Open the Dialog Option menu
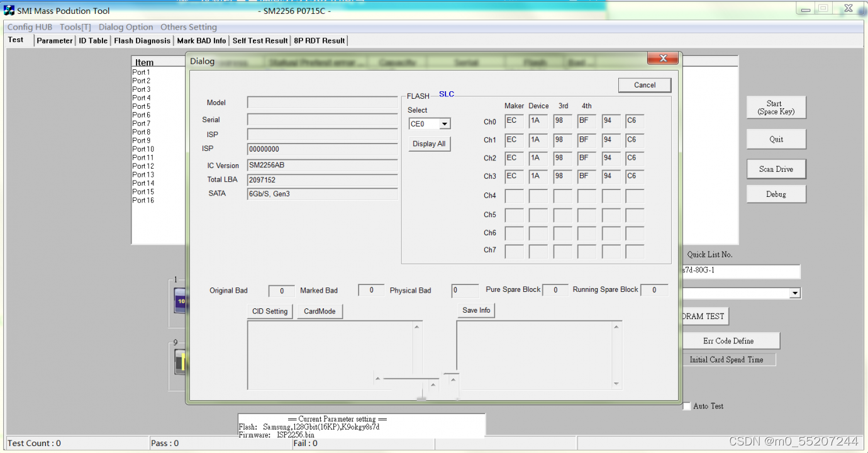The width and height of the screenshot is (868, 453). coord(126,27)
